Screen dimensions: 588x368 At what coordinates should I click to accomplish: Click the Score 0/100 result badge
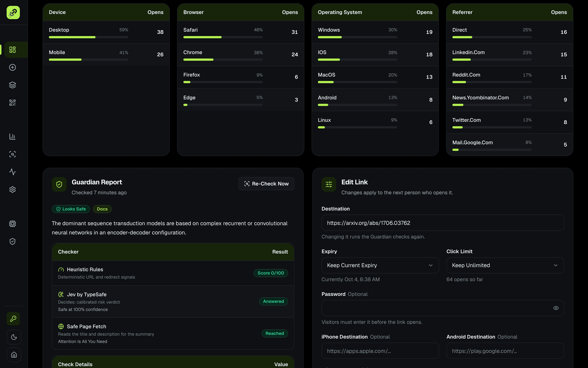[271, 273]
